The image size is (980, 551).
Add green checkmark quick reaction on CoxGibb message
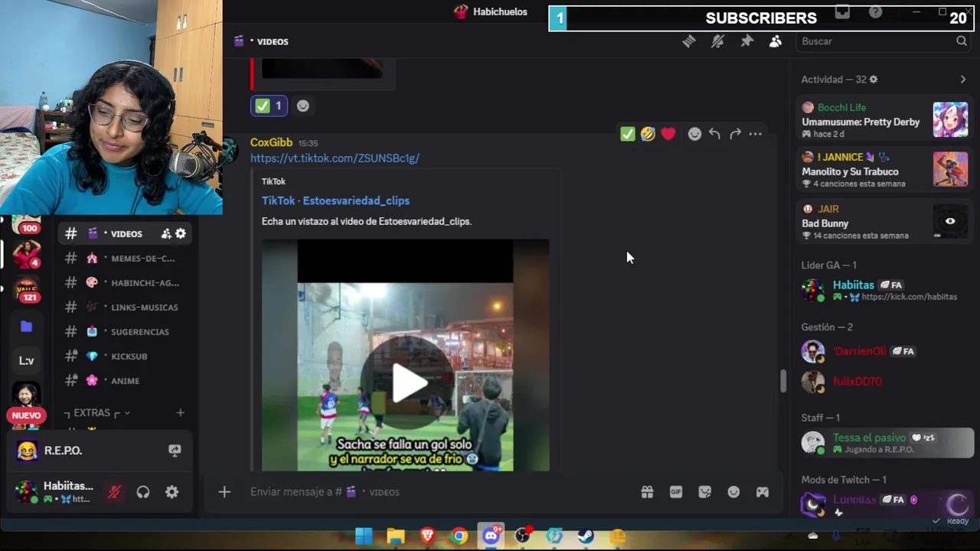pos(628,134)
